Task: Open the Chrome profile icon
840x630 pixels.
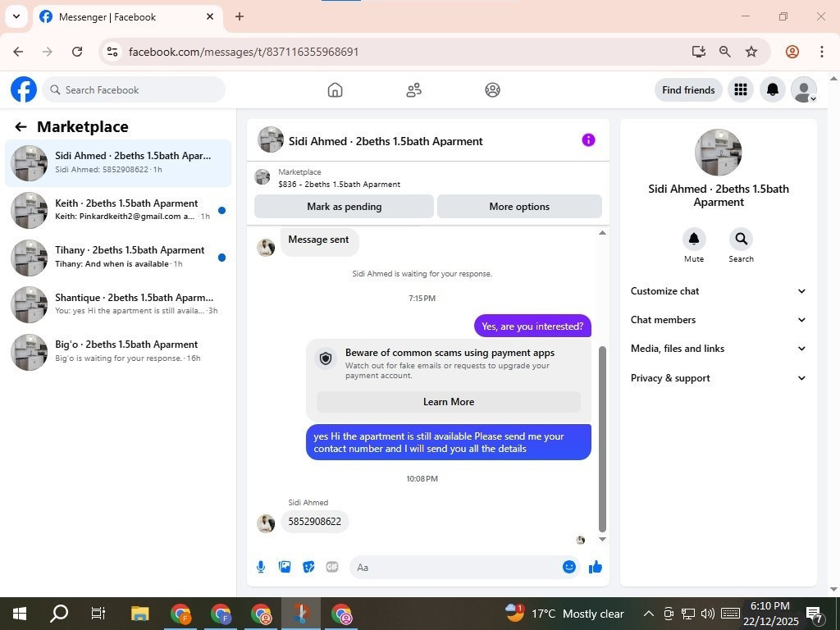Action: (x=792, y=52)
